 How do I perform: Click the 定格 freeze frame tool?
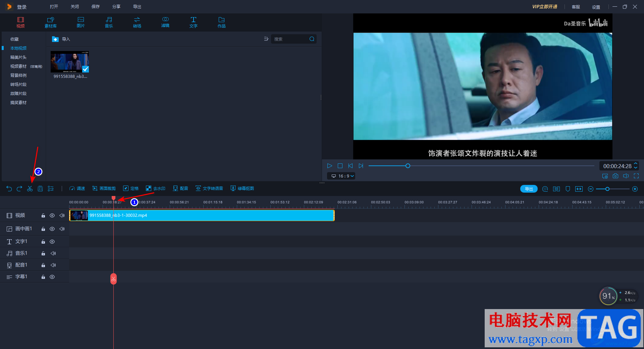pos(131,189)
